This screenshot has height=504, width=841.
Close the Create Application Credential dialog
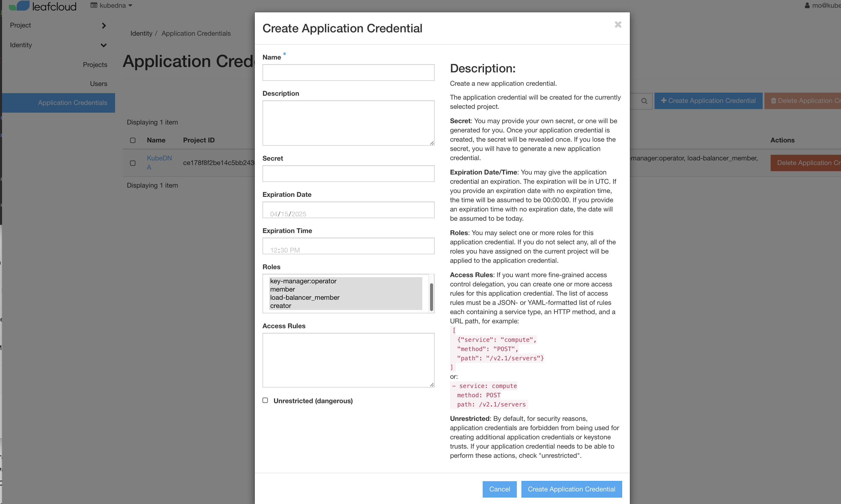(618, 24)
